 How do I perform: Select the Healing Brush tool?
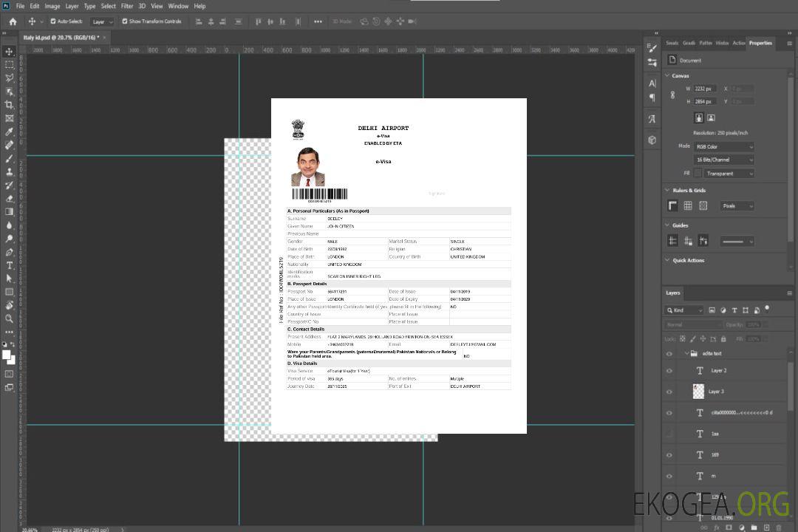tap(9, 145)
